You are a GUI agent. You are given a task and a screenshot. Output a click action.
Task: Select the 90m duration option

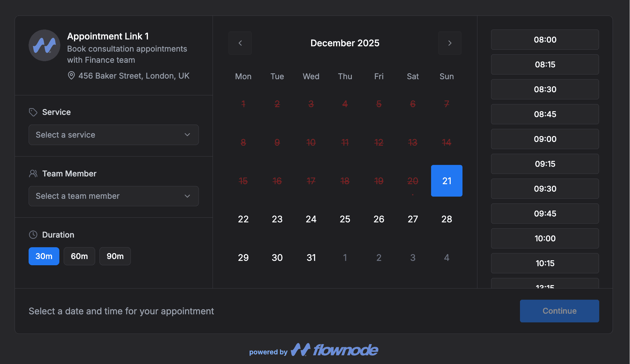[x=115, y=256]
